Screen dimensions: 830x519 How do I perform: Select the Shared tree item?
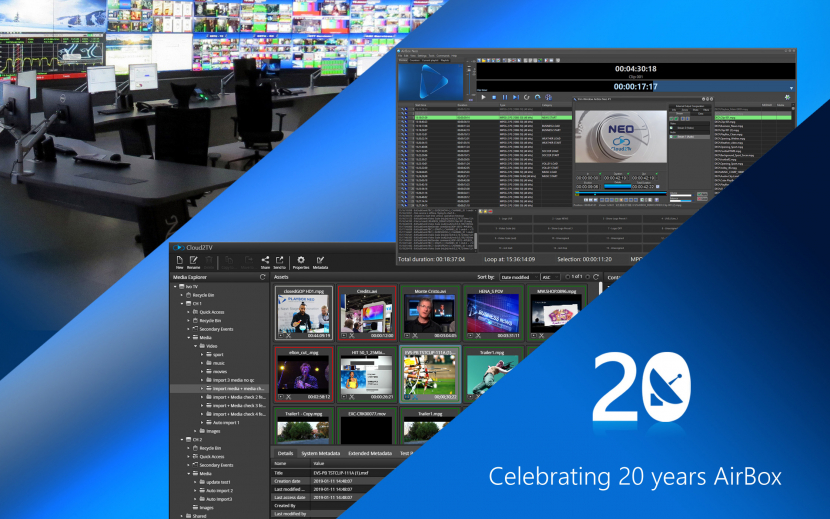click(x=199, y=515)
